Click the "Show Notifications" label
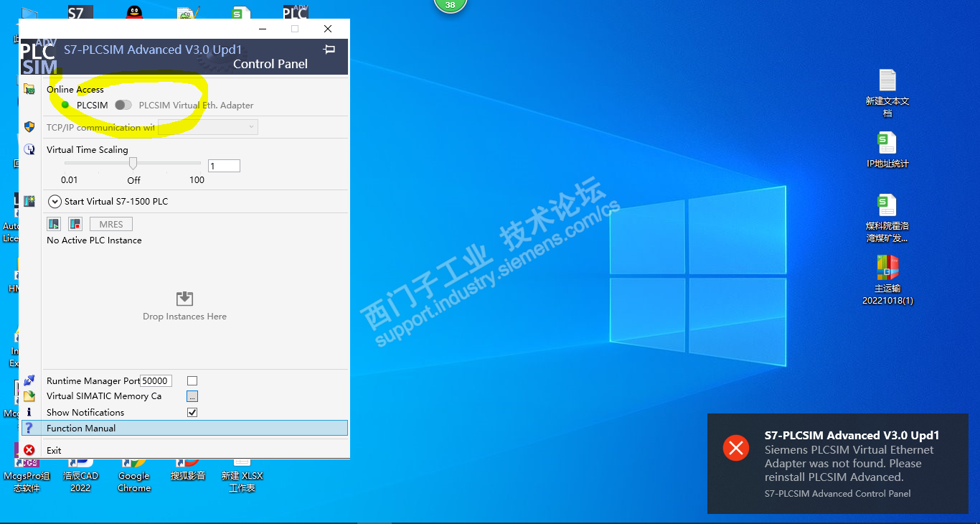 pos(85,413)
